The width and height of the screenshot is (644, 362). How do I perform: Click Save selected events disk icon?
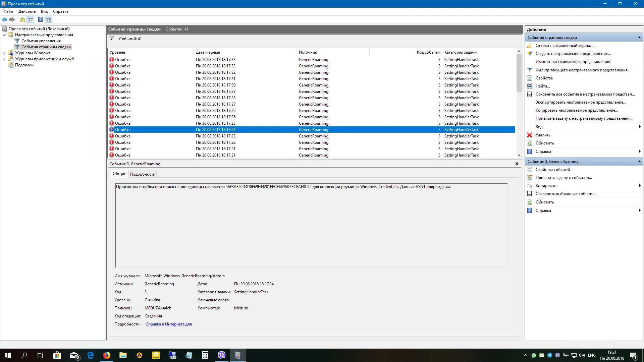coord(530,194)
